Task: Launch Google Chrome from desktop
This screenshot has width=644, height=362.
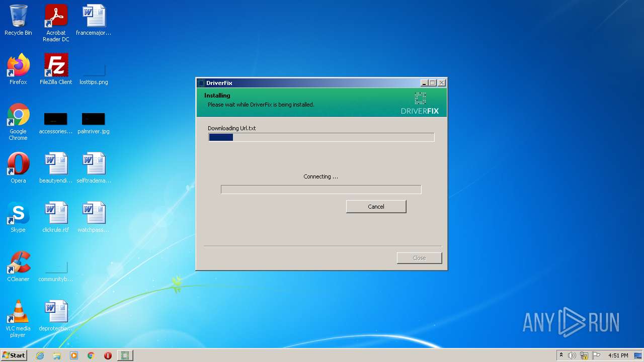Action: click(x=18, y=122)
